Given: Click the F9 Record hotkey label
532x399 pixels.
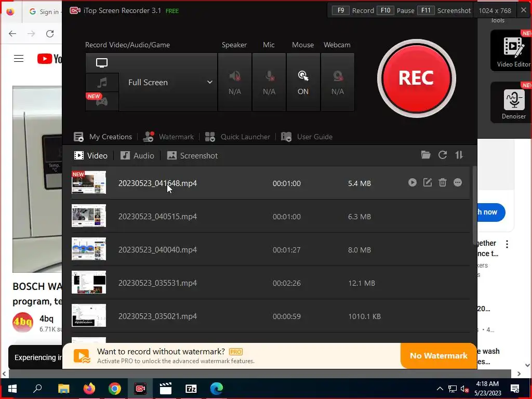Looking at the screenshot, I should point(353,10).
